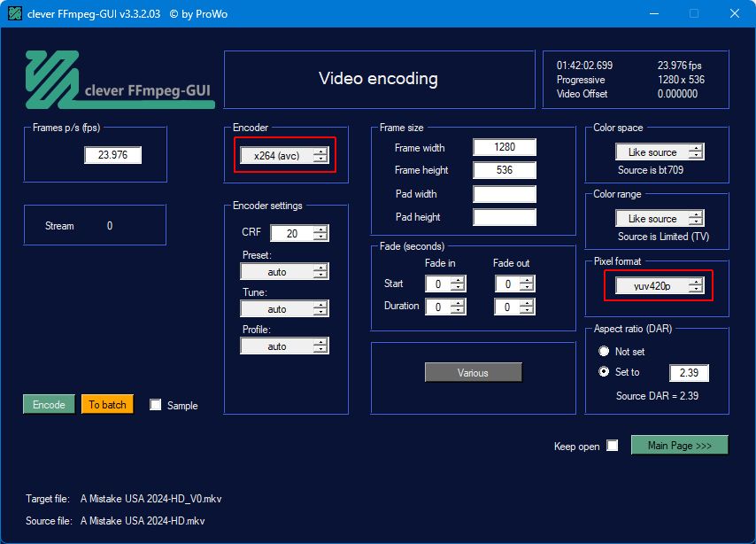
Task: Open the Various settings button
Action: point(473,373)
